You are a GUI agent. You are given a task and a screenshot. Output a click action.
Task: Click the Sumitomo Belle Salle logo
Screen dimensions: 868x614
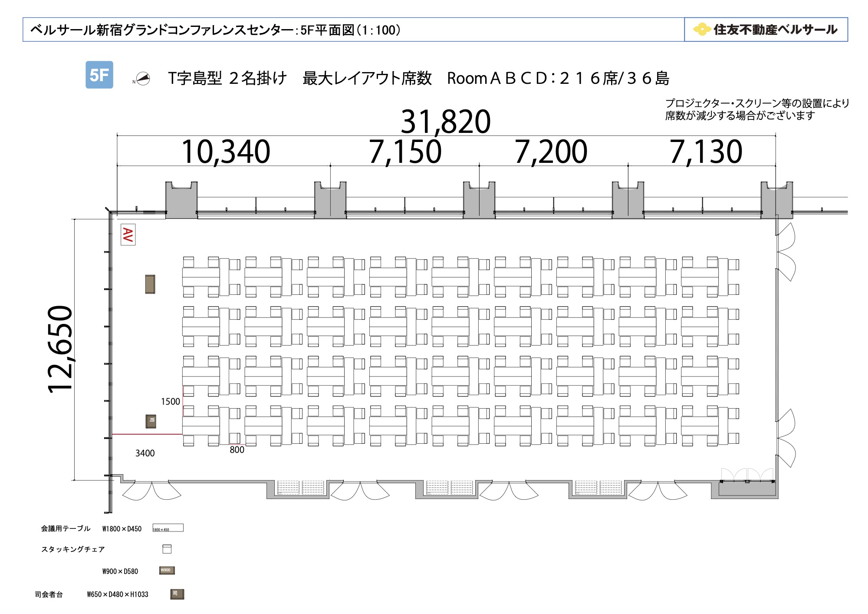(766, 30)
